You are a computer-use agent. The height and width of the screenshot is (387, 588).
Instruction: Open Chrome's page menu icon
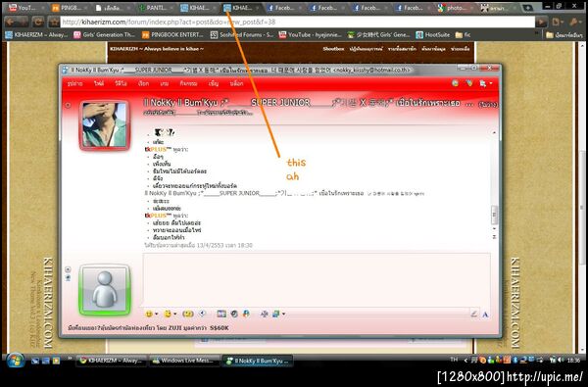click(559, 23)
